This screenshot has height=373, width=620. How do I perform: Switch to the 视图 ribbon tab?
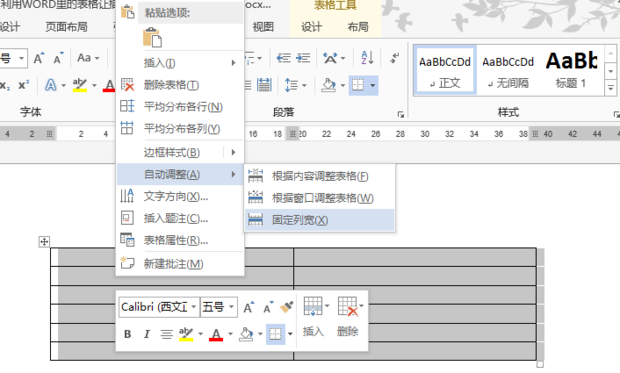[263, 27]
